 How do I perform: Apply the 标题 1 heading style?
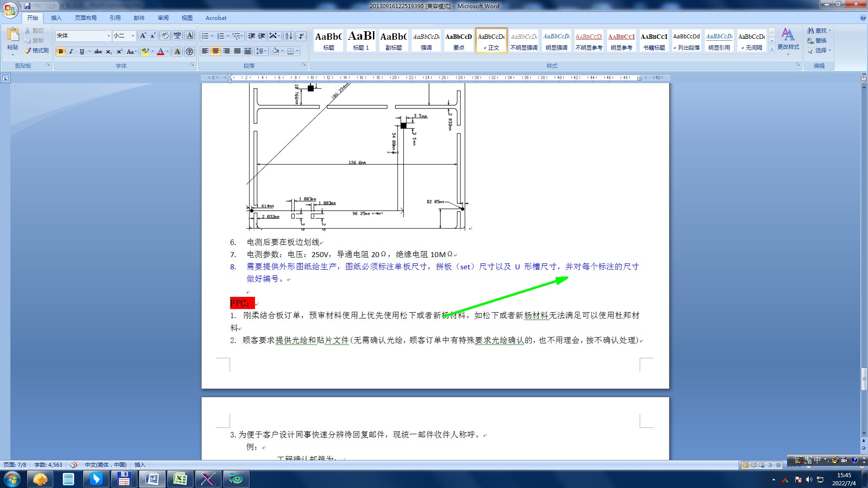click(x=361, y=40)
